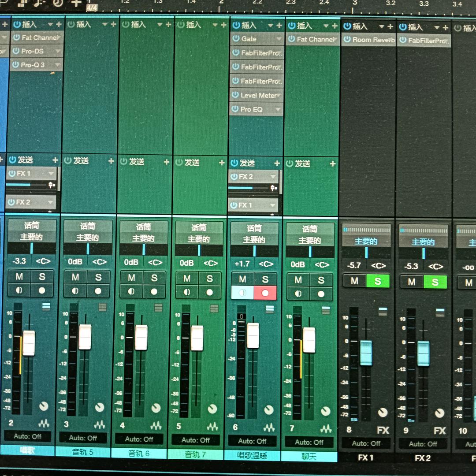Viewport: 476px width, 476px height.
Task: Toggle insert power on 唱歌温暖 channel
Action: click(x=235, y=26)
